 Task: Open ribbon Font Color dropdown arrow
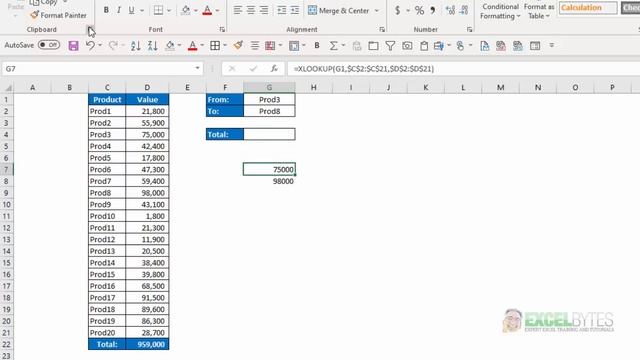coord(218,10)
